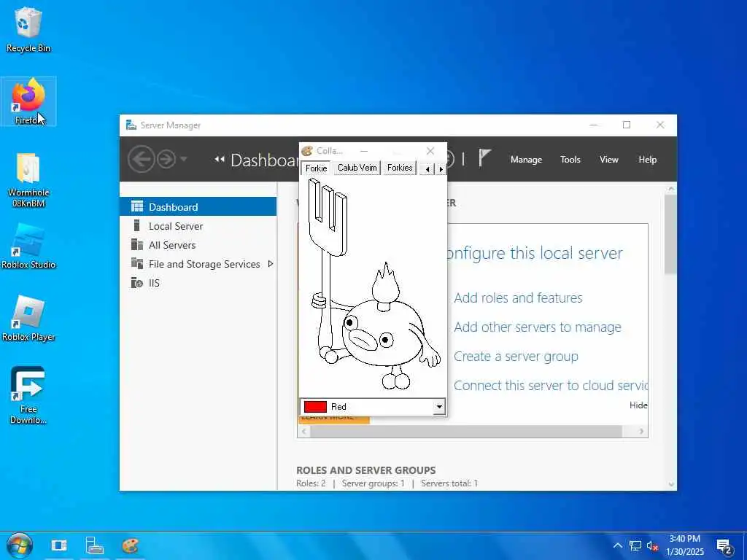Screen dimensions: 747x560
Task: Click the Dashboard grid icon
Action: 136,206
